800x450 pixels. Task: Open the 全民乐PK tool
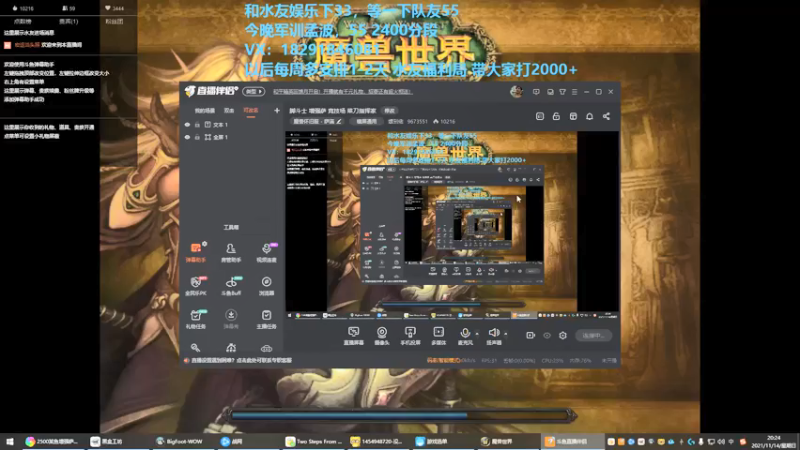(195, 286)
